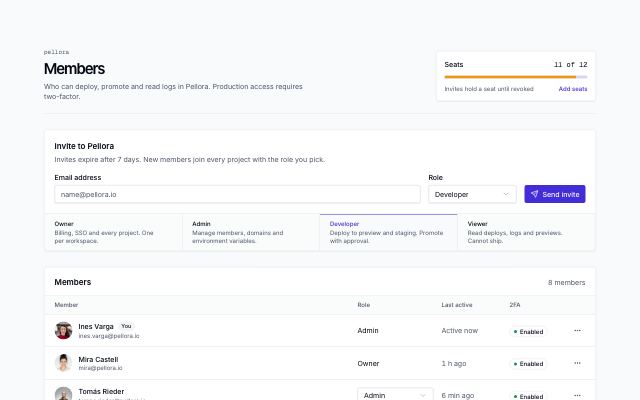Select the Owner role description tab

(x=113, y=232)
